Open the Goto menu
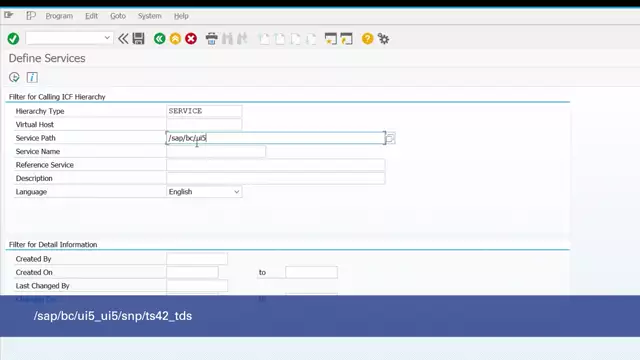This screenshot has width=640, height=360. (118, 16)
